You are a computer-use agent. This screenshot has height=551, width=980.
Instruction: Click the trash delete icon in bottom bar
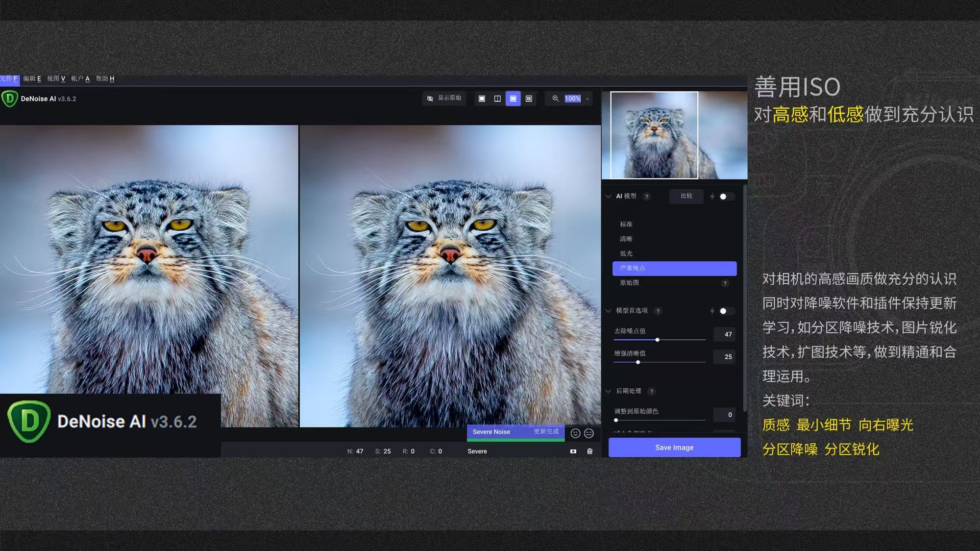pos(590,451)
